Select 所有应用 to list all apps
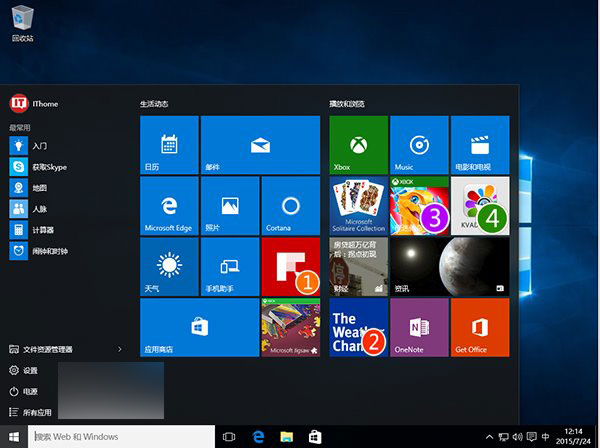Viewport: 600px width, 448px height. [32, 411]
